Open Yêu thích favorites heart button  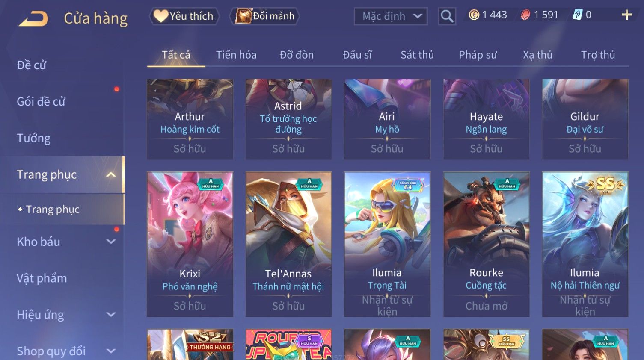(x=184, y=16)
